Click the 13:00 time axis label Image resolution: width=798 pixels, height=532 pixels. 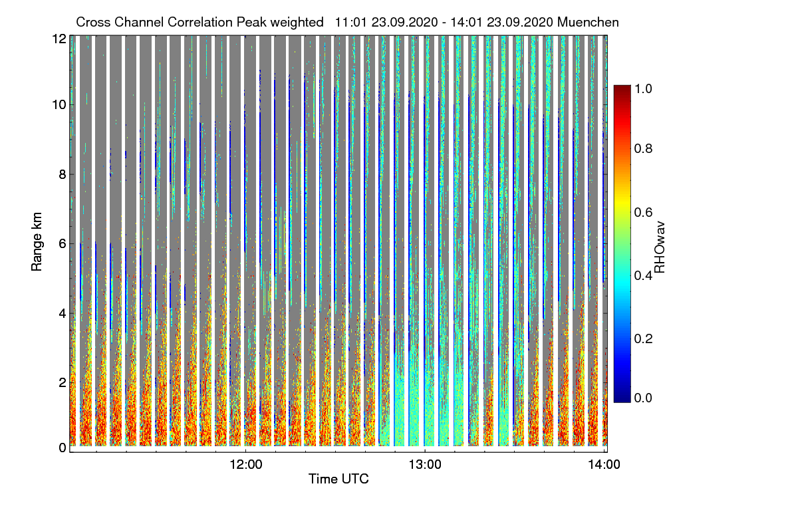click(x=425, y=464)
